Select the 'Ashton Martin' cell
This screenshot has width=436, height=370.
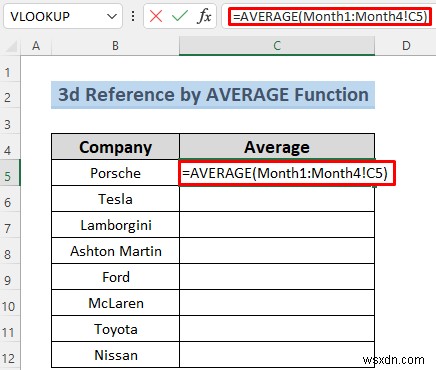[115, 251]
